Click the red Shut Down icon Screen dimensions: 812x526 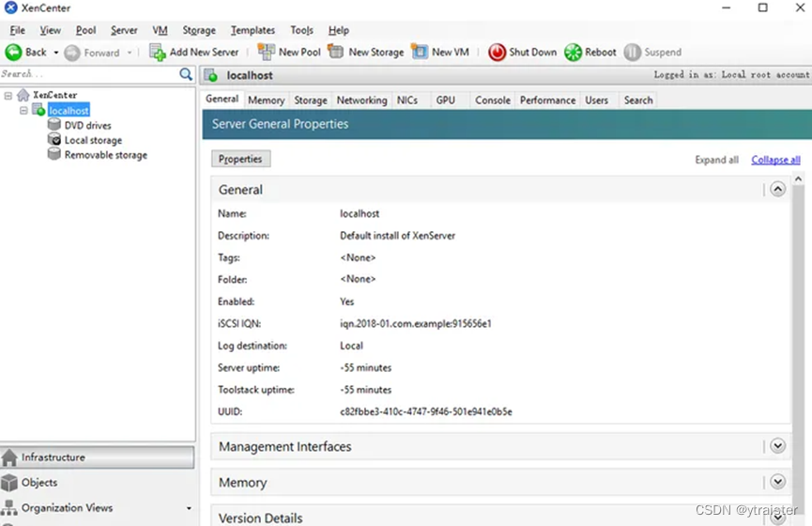(x=498, y=52)
